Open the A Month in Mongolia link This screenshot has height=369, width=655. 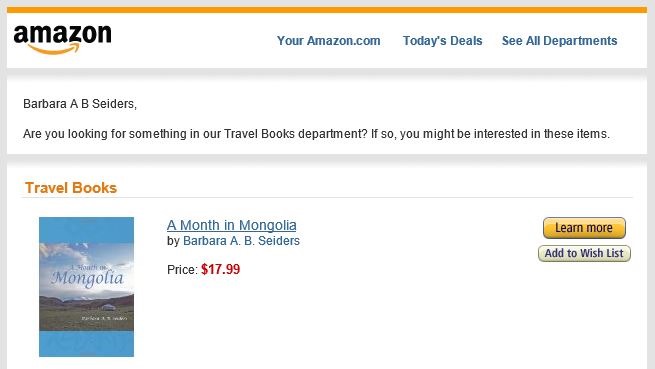(x=231, y=225)
